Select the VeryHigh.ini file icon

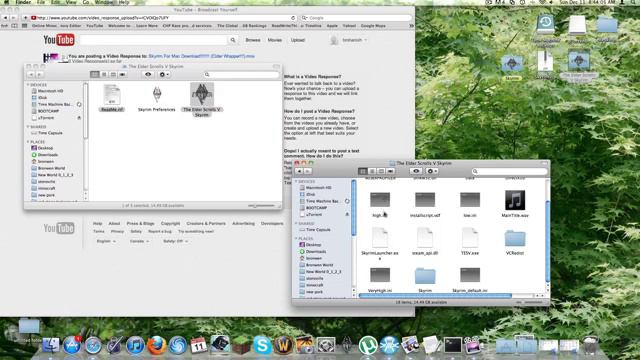tap(380, 275)
